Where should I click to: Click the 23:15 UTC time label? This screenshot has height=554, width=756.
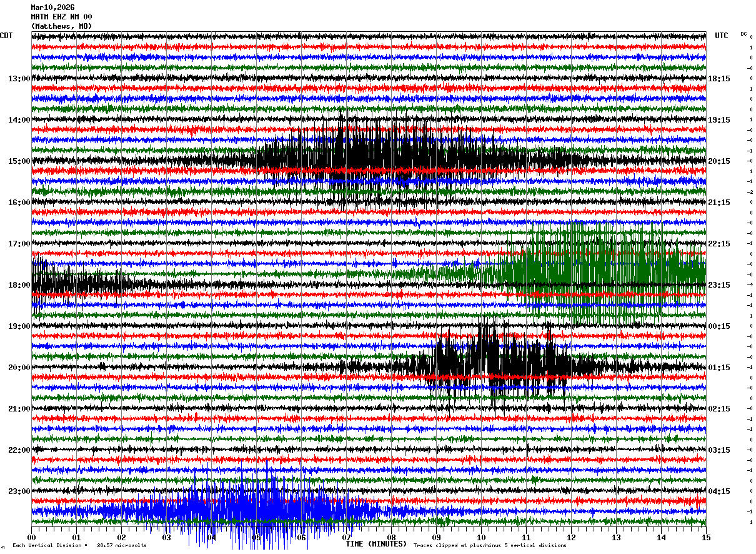click(x=719, y=285)
